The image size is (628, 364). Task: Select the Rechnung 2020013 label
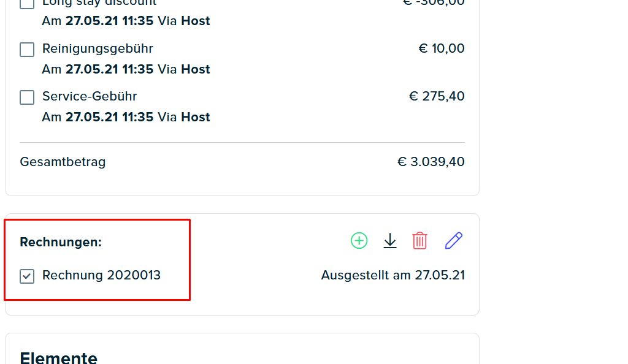click(x=101, y=275)
